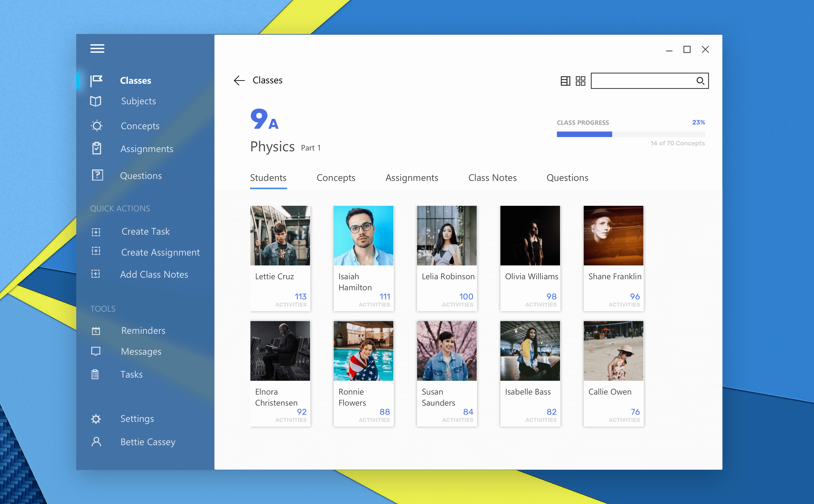Select the Concepts lightbulb icon

97,126
